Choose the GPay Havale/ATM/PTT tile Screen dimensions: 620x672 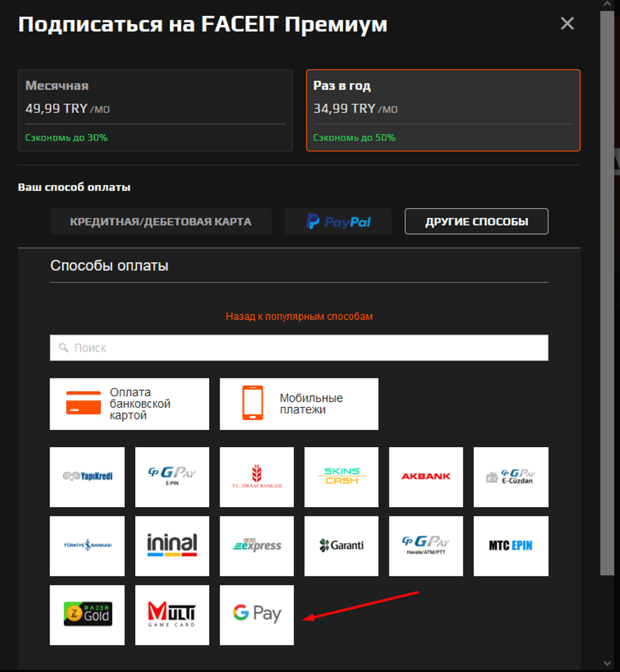tap(426, 546)
